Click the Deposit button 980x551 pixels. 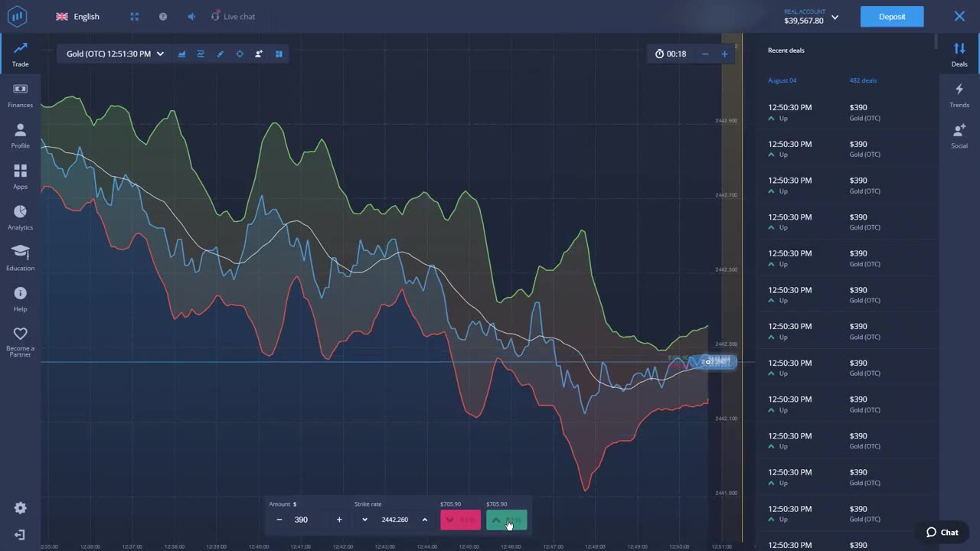tap(892, 16)
